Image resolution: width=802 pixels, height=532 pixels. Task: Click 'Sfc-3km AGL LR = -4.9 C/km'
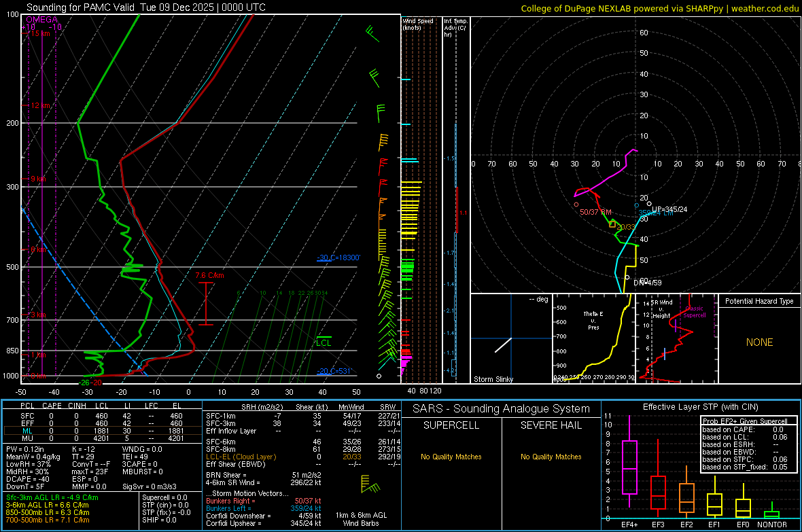[52, 498]
